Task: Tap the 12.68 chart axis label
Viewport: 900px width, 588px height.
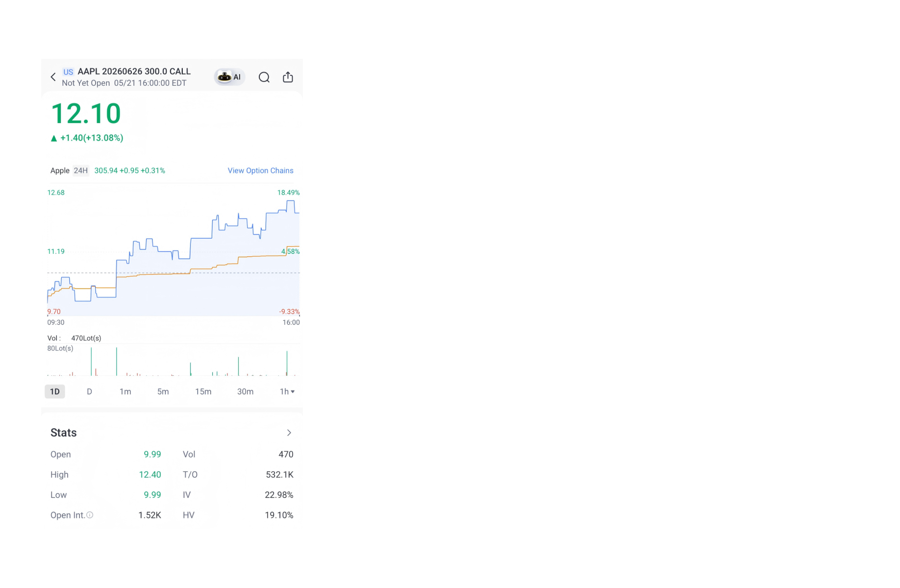Action: tap(56, 193)
